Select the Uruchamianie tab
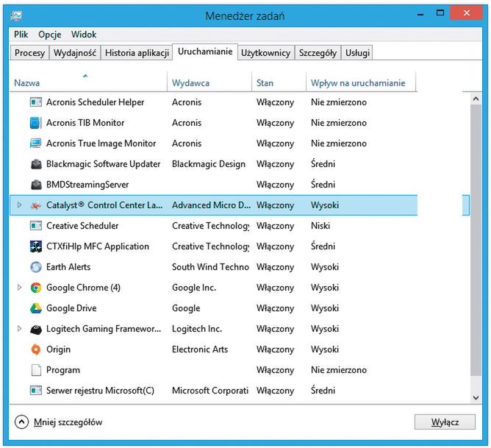 point(205,51)
